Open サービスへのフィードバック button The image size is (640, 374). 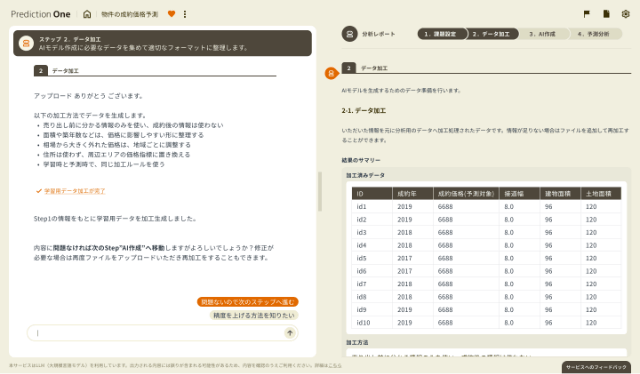(596, 367)
